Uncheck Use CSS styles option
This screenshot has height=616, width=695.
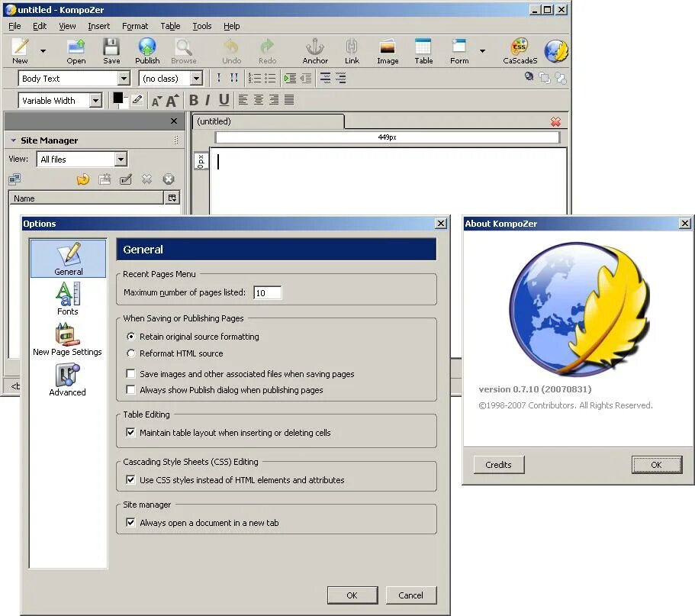[x=130, y=480]
